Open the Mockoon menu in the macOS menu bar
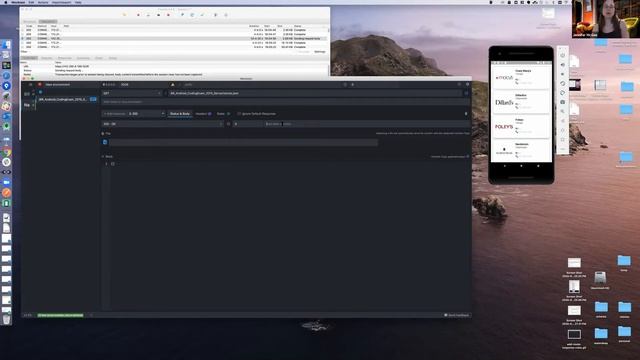The width and height of the screenshot is (640, 360). pos(18,2)
